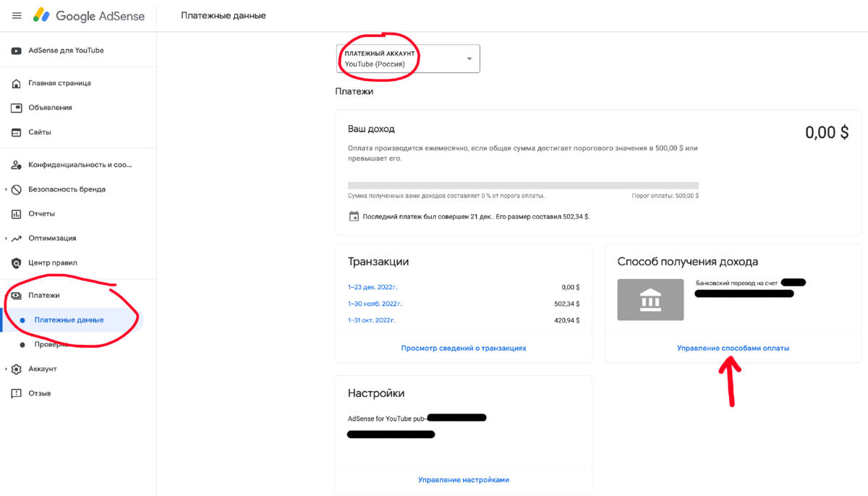Click the blocked icon for Безопасность бренда
This screenshot has width=868, height=496.
(16, 189)
